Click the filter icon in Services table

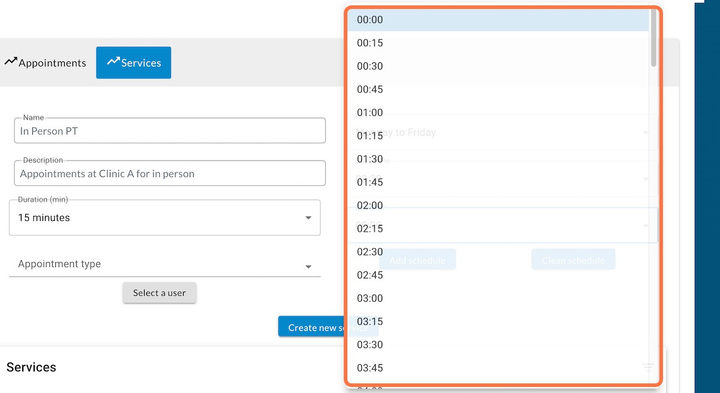647,367
